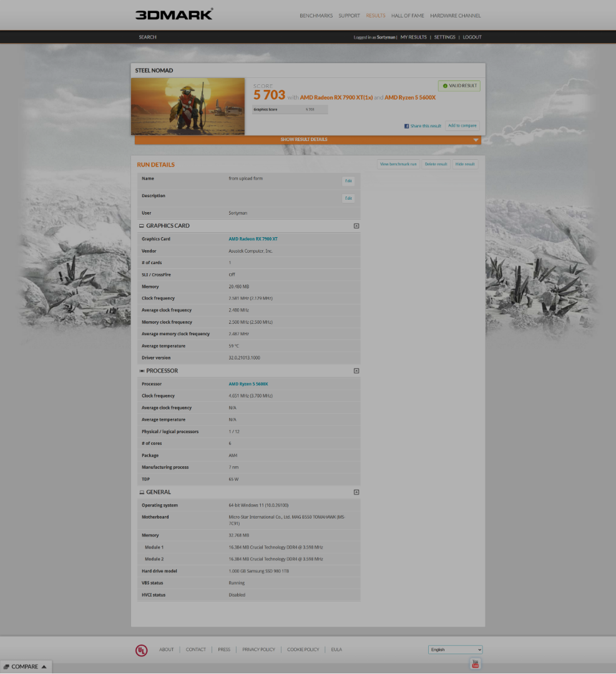Open the Radeon RX 7900 XT(1x) link beside the score
The image size is (616, 674).
click(336, 97)
